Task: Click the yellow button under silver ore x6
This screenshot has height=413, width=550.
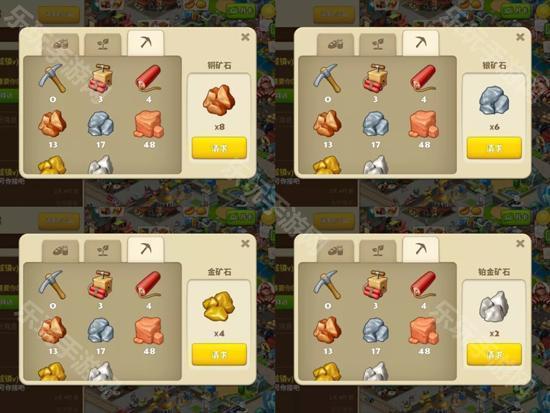Action: tap(494, 148)
